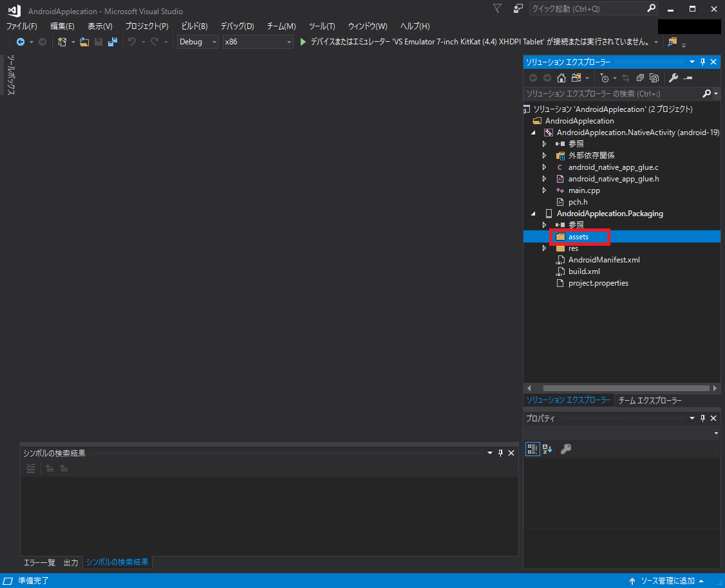This screenshot has height=588, width=725.
Task: Expand the 外部依存関係 node
Action: pyautogui.click(x=544, y=156)
